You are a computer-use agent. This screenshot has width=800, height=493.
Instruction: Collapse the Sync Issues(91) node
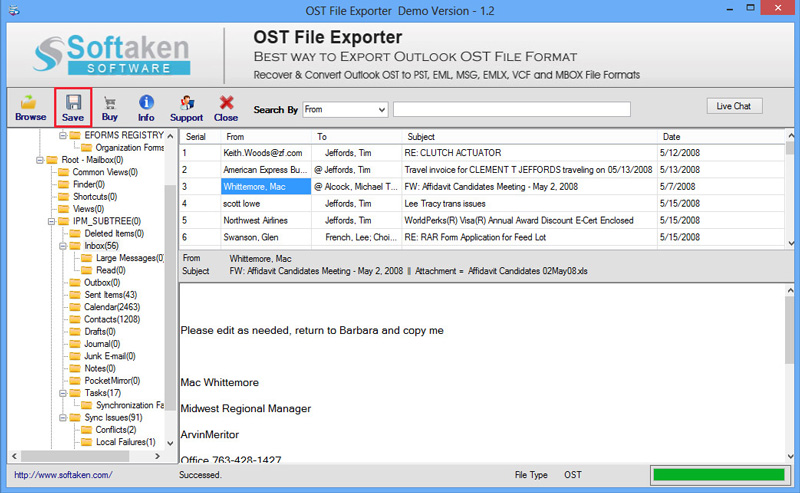[x=63, y=417]
